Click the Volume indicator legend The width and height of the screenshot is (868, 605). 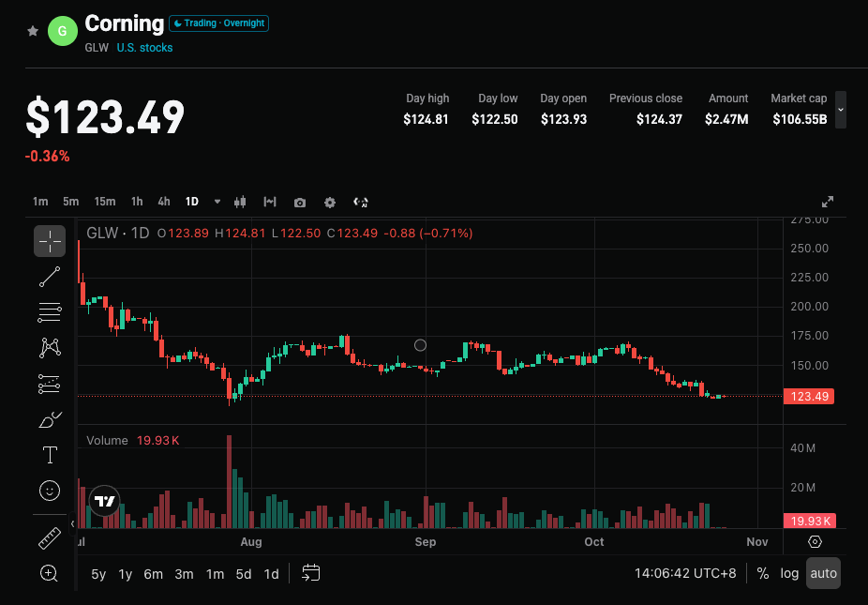[x=107, y=441]
